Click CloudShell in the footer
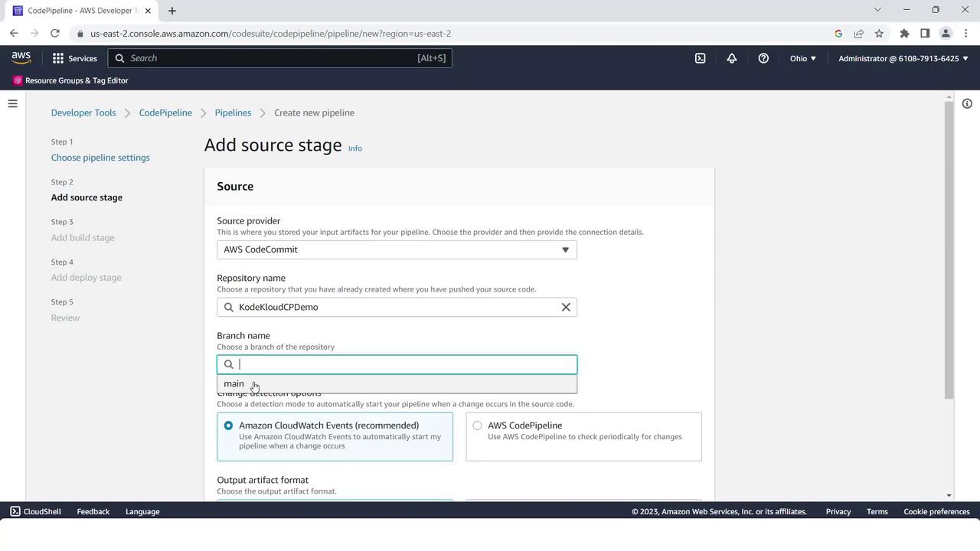Screen dimensions: 980x551 42,511
